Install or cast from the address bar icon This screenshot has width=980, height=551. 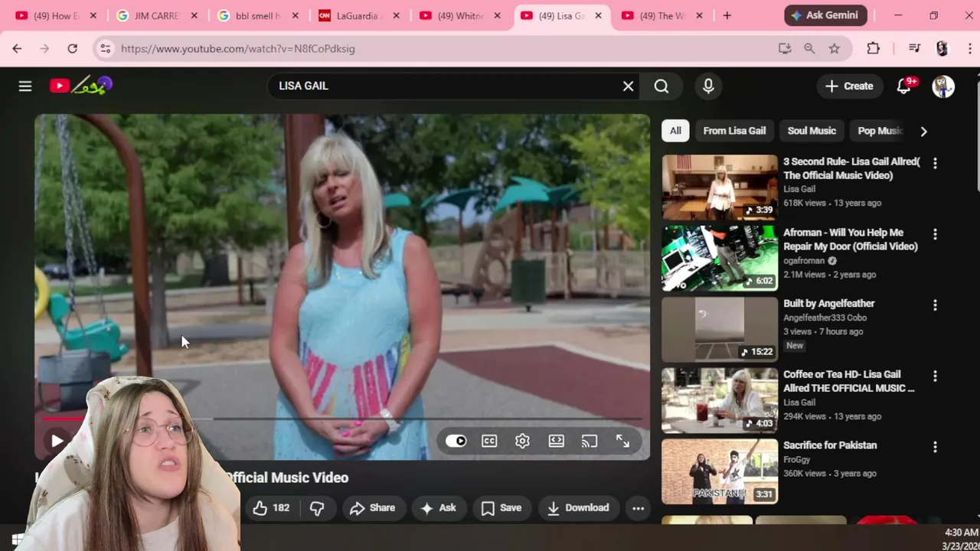click(x=785, y=48)
